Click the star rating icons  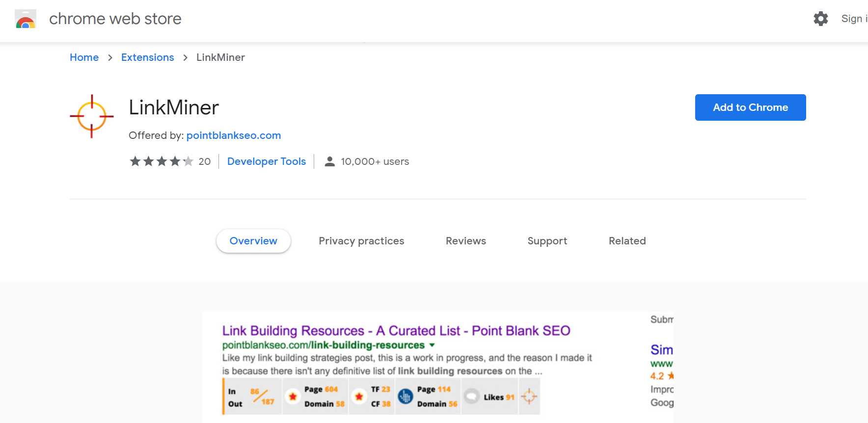point(161,161)
